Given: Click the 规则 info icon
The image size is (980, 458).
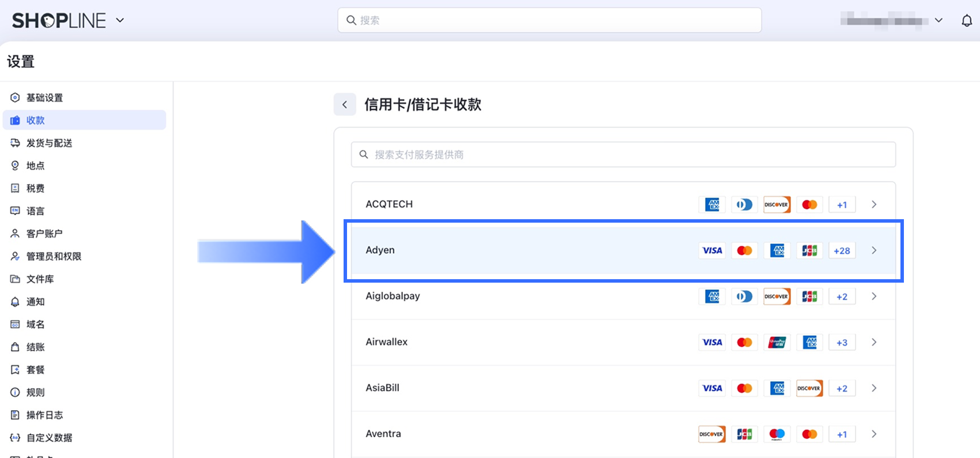Looking at the screenshot, I should point(15,392).
